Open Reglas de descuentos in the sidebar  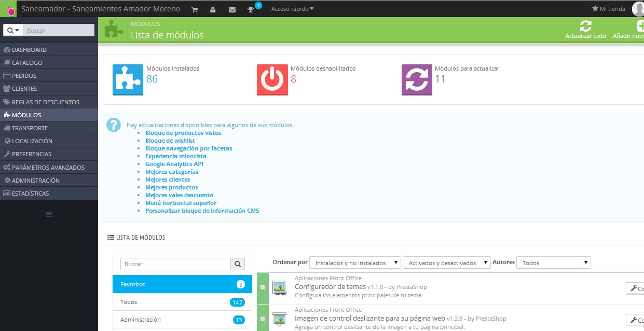(x=49, y=102)
